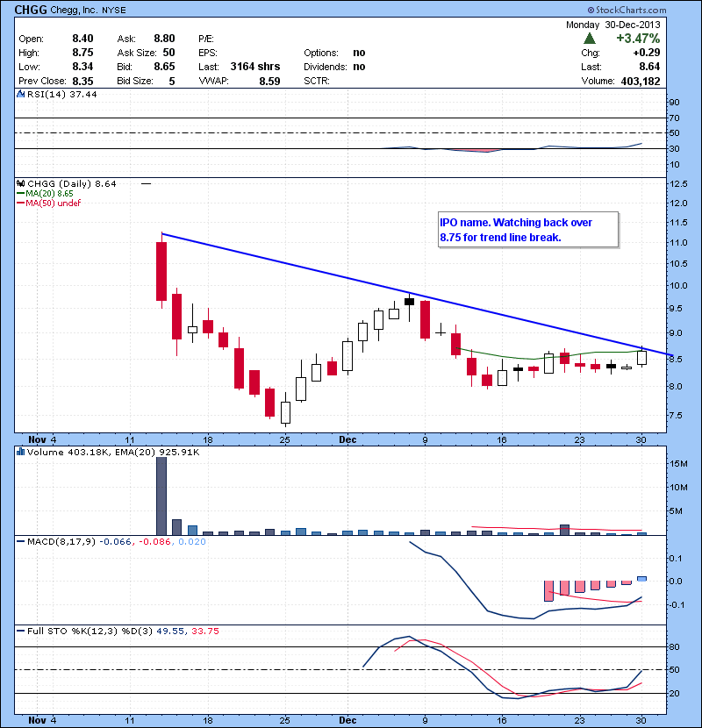Click the RSI(14) 37.44 label
Image resolution: width=702 pixels, height=728 pixels.
click(x=61, y=94)
